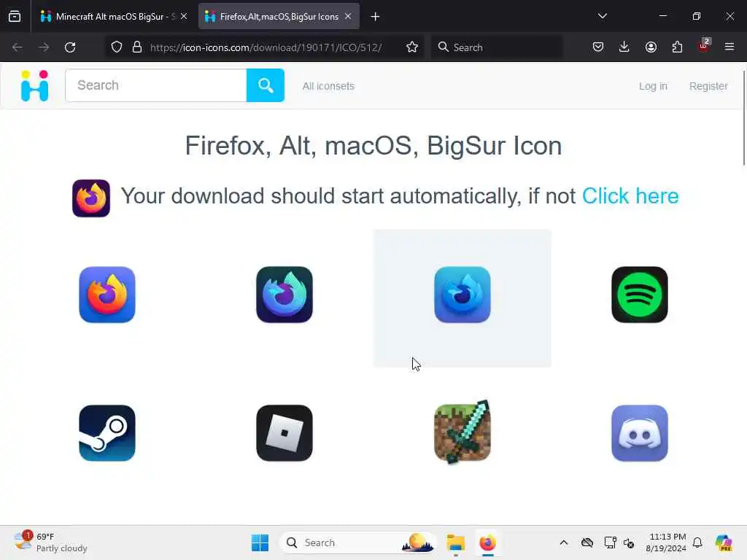747x560 pixels.
Task: Open the Firefox application menu
Action: click(729, 47)
